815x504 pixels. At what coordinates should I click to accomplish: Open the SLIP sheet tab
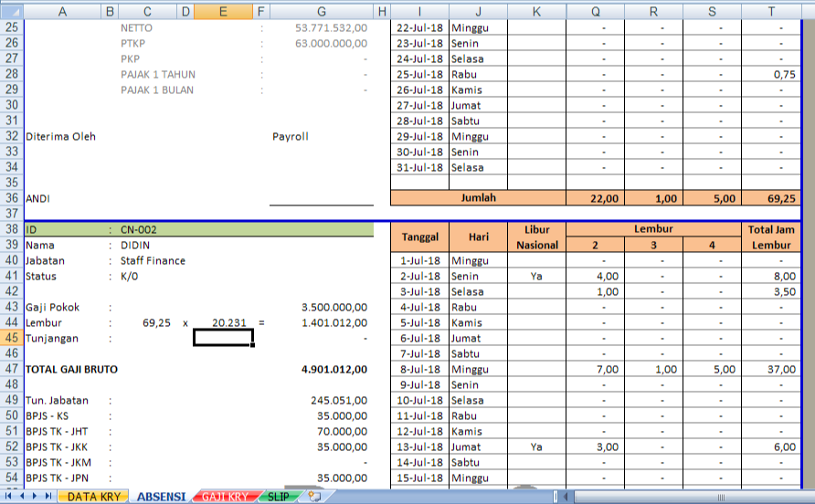click(280, 497)
